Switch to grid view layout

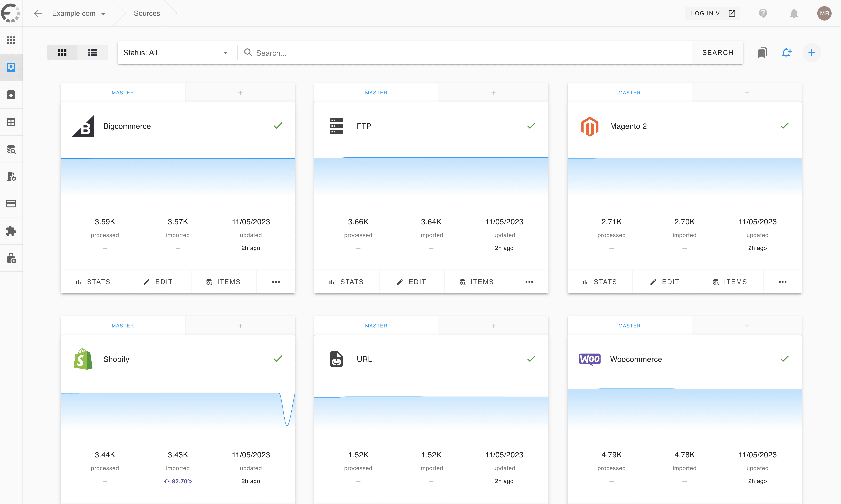click(x=62, y=53)
